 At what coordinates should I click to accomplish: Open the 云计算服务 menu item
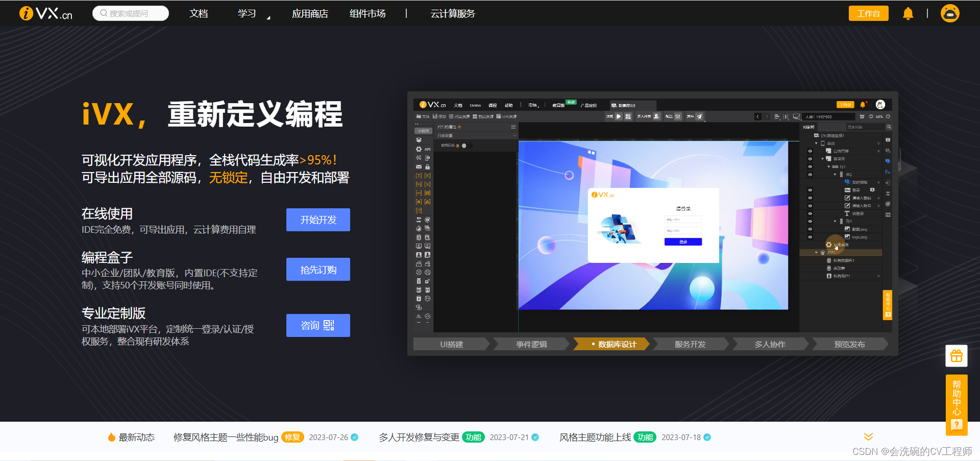point(453,13)
